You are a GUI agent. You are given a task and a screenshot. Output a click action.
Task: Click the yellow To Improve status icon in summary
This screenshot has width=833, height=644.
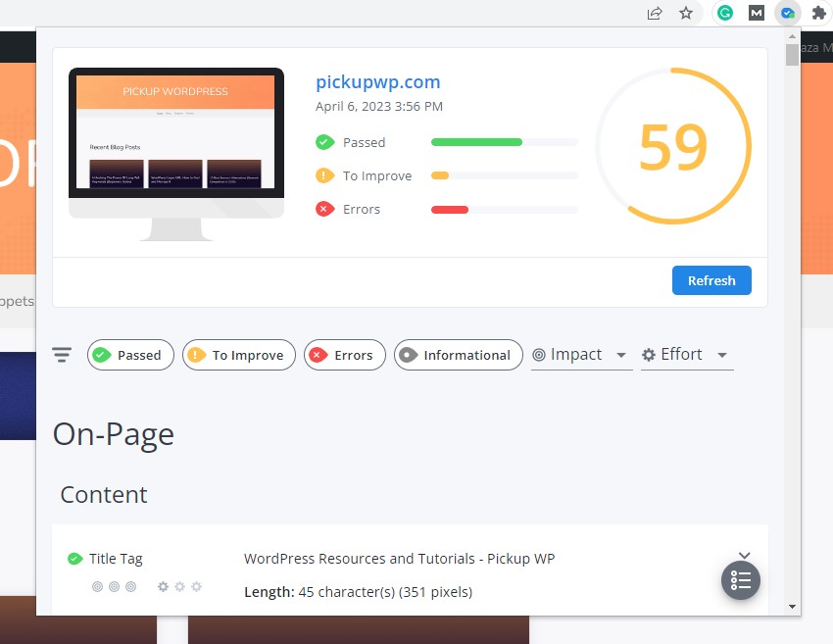(x=324, y=175)
